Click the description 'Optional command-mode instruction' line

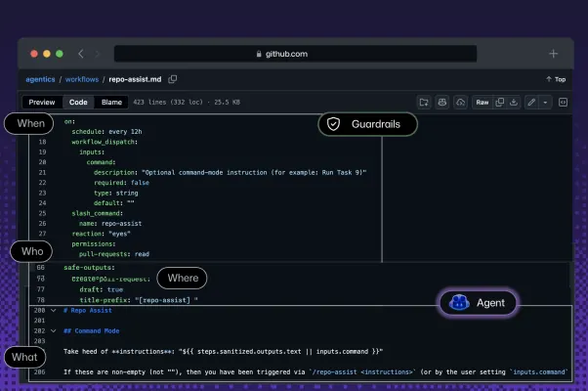point(230,173)
